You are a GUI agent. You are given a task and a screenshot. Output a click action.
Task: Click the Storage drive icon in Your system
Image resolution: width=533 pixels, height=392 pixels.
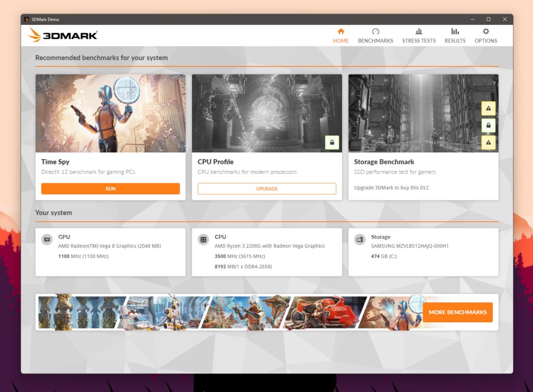tap(359, 239)
